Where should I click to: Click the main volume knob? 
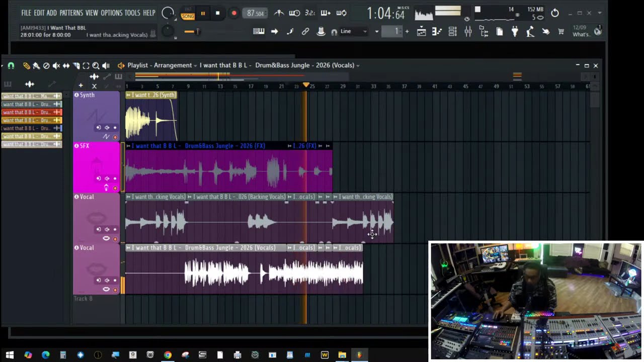[168, 14]
